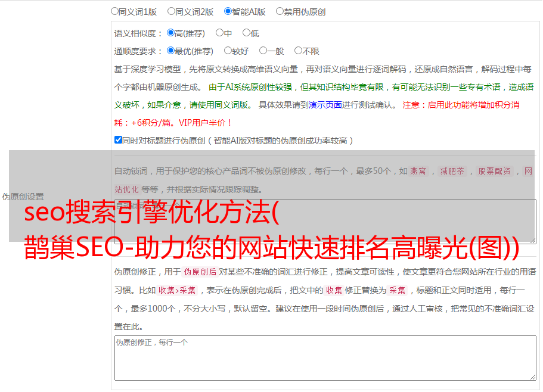Click the 伪原创后 highlighted tag

200,272
